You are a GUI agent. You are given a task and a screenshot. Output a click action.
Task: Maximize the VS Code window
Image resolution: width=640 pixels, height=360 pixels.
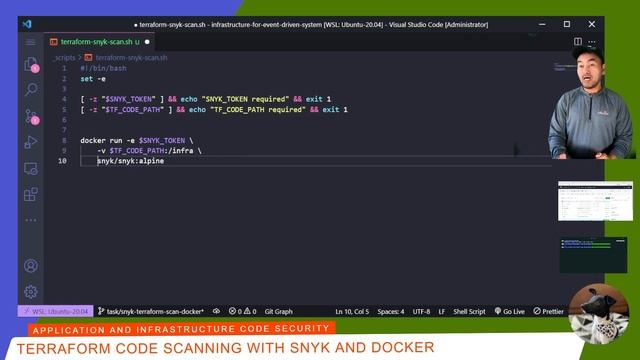(x=567, y=24)
